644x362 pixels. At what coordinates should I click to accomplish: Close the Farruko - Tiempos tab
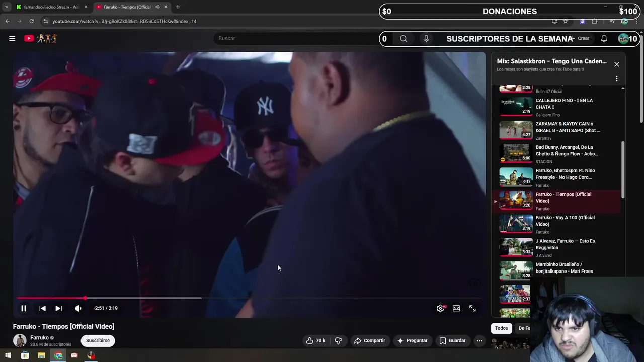coord(166,7)
